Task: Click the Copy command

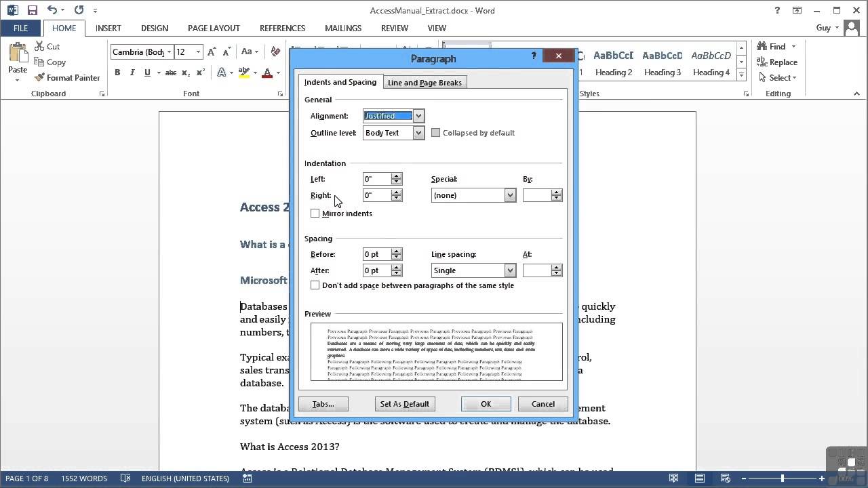Action: (x=50, y=62)
